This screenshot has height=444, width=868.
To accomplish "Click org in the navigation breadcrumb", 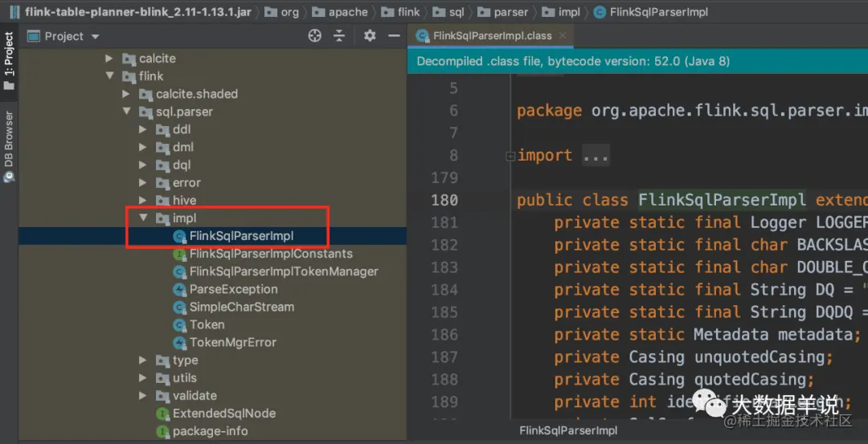I will coord(289,11).
